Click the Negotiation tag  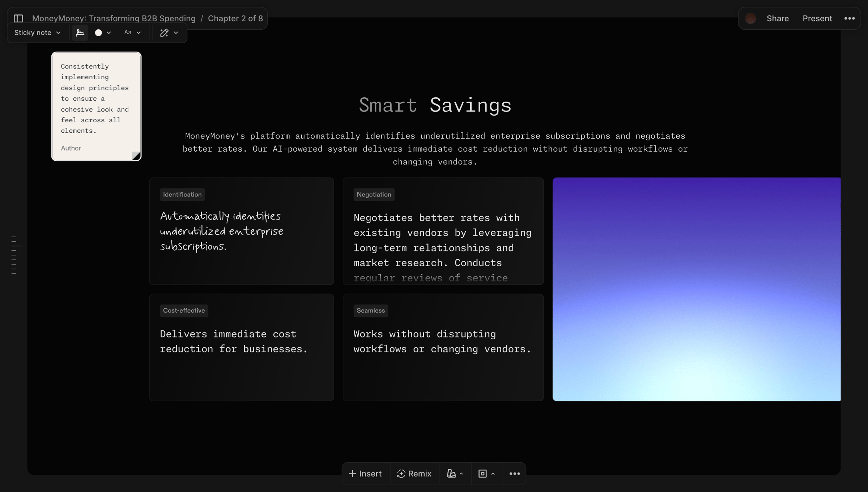click(x=374, y=195)
